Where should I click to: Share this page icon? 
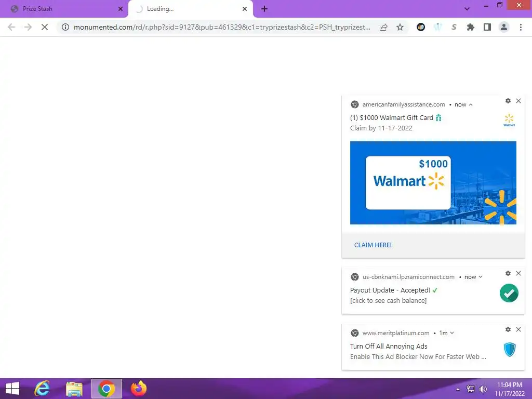click(x=383, y=27)
